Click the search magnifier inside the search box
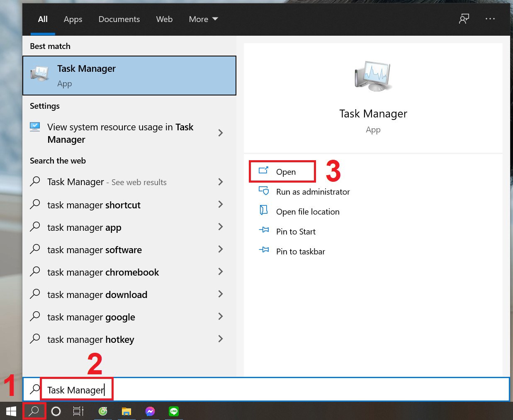 point(34,389)
